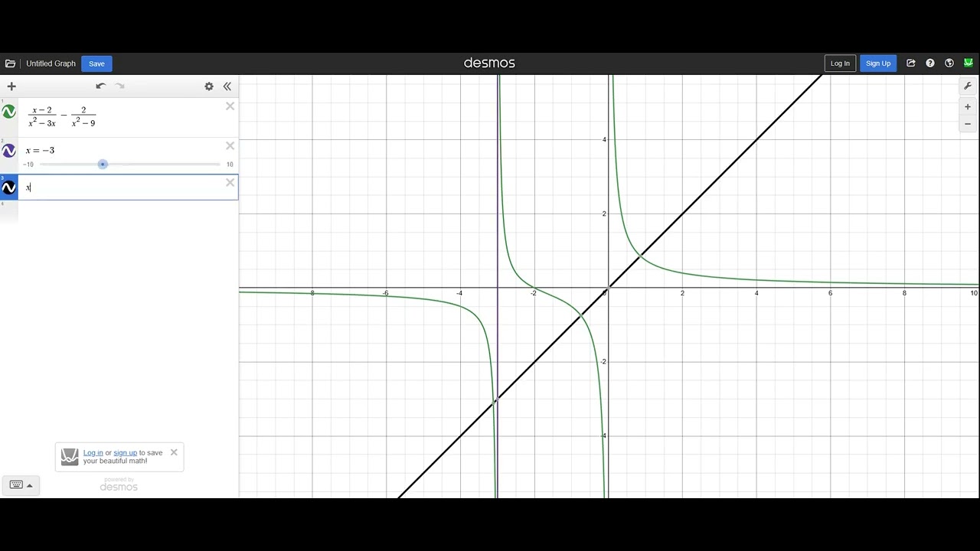The image size is (980, 551).
Task: Click the slider handle for x = -3
Action: click(x=103, y=164)
